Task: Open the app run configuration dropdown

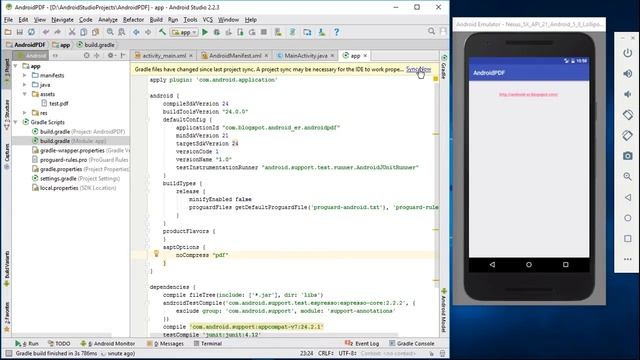Action: [x=185, y=32]
